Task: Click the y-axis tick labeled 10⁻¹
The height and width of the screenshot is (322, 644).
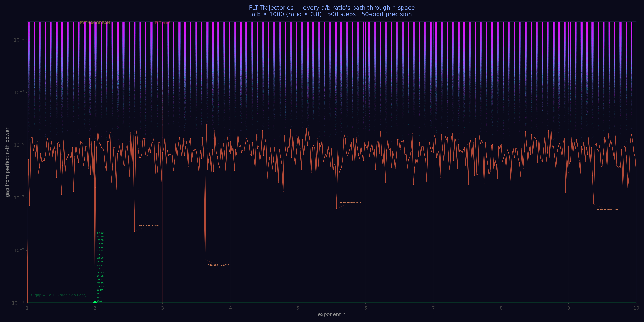Action: [19, 39]
